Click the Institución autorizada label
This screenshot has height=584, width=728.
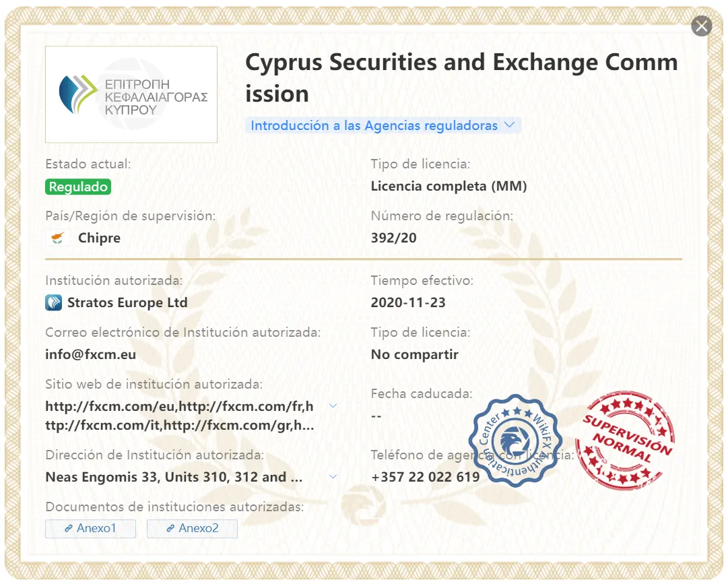(114, 280)
